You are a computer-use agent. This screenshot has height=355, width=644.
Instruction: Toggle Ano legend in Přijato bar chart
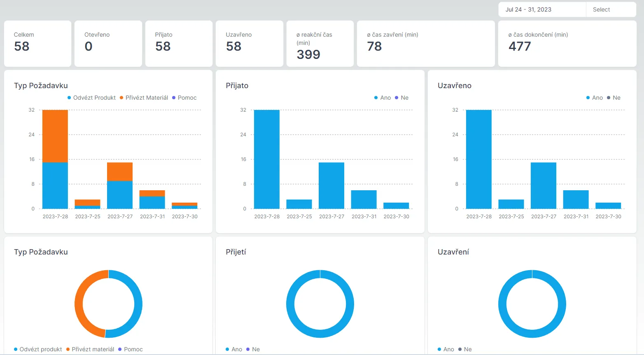click(383, 98)
